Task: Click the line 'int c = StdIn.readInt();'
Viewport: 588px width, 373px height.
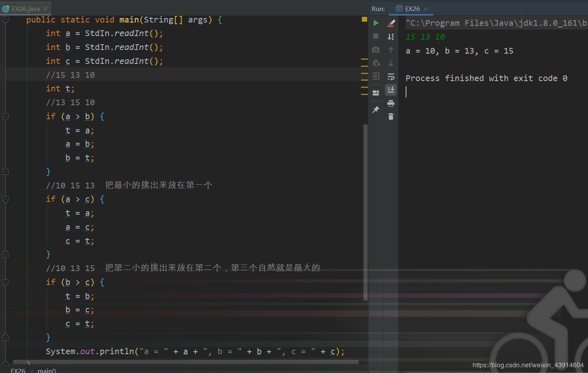Action: pyautogui.click(x=104, y=61)
